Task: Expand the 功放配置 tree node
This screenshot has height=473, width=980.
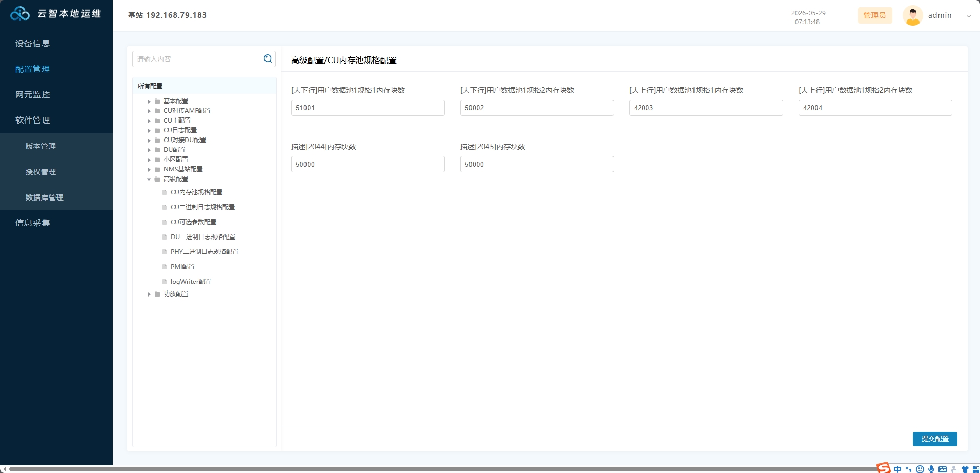Action: [x=149, y=294]
